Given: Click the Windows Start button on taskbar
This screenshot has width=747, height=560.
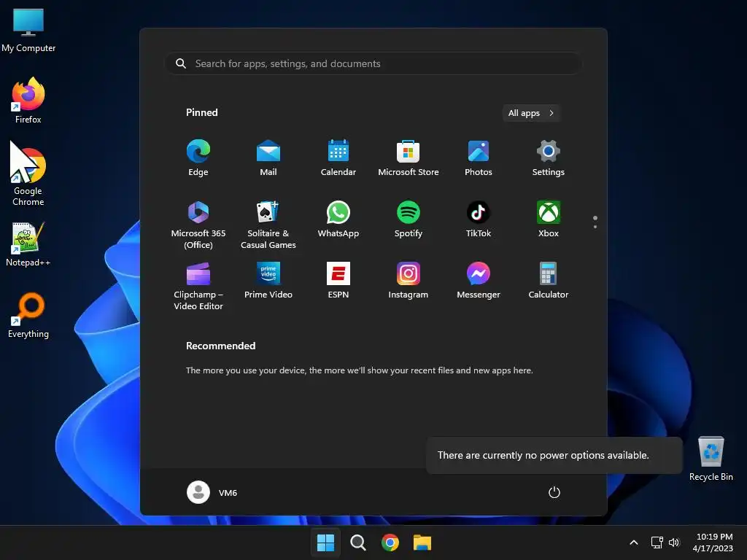Looking at the screenshot, I should click(x=326, y=542).
